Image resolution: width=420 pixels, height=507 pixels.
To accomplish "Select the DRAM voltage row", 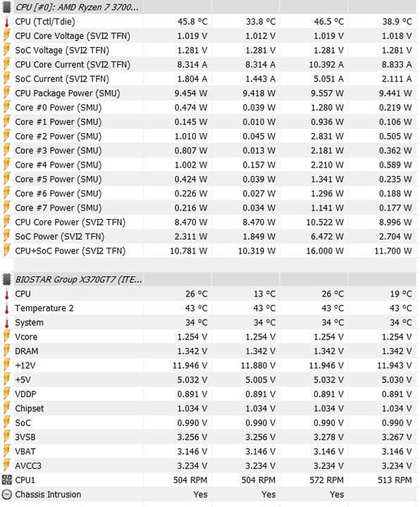I will point(210,351).
